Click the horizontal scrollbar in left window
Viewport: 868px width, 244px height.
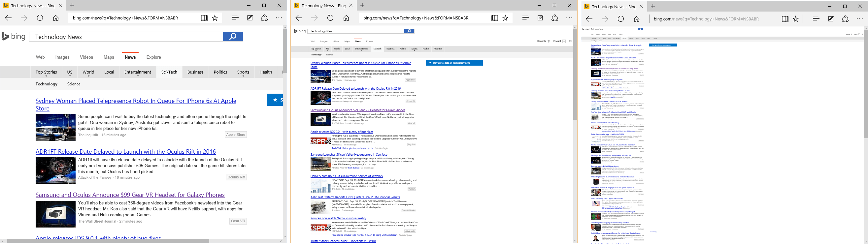108,241
